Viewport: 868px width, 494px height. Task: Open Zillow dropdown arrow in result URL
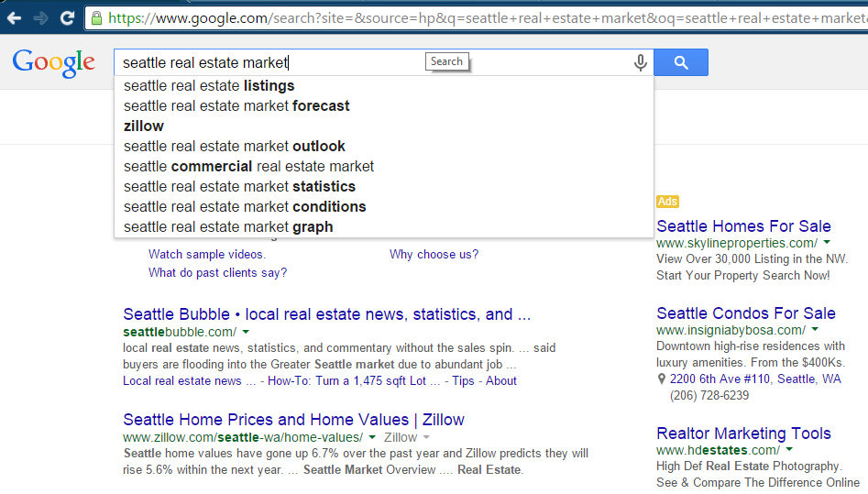coord(425,438)
